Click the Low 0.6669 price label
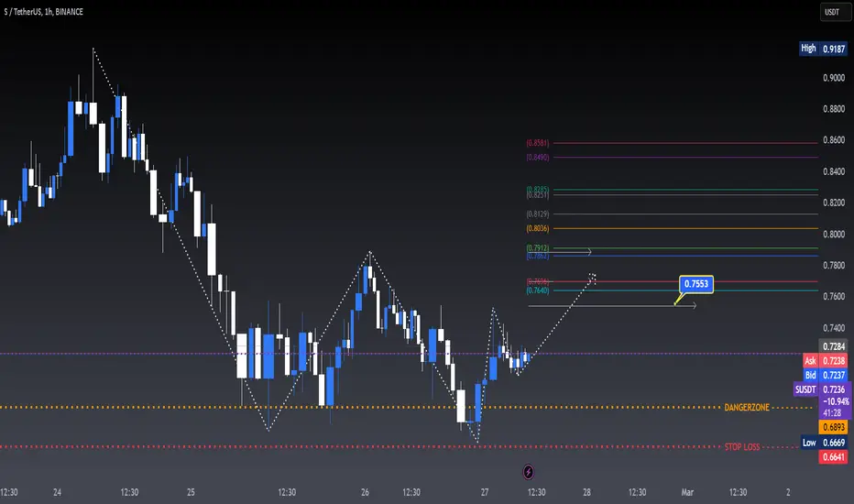Viewport: 854px width, 504px height. 824,443
